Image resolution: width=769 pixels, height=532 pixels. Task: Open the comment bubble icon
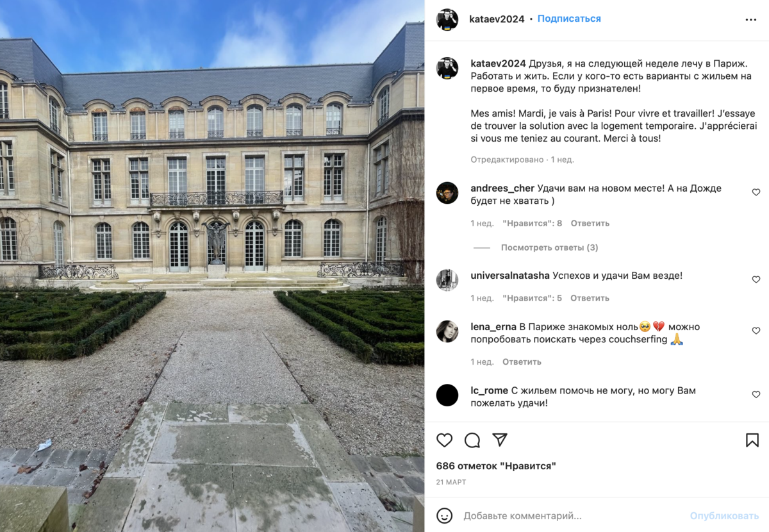click(472, 440)
